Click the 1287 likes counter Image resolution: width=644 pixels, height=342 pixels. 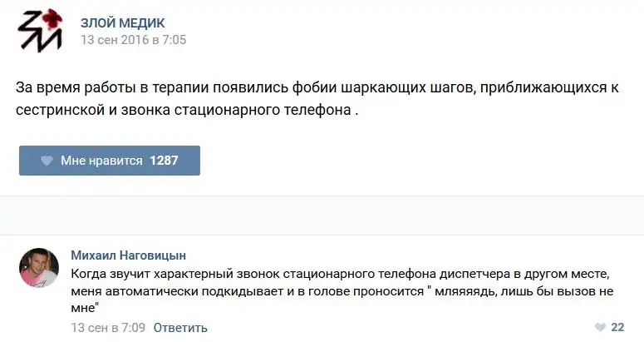[x=164, y=161]
